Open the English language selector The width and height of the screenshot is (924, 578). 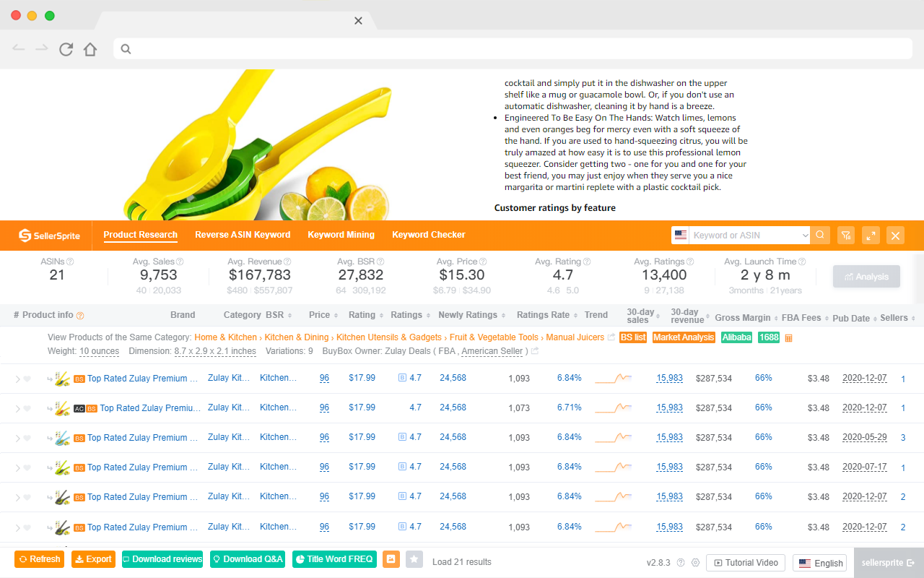click(x=819, y=563)
